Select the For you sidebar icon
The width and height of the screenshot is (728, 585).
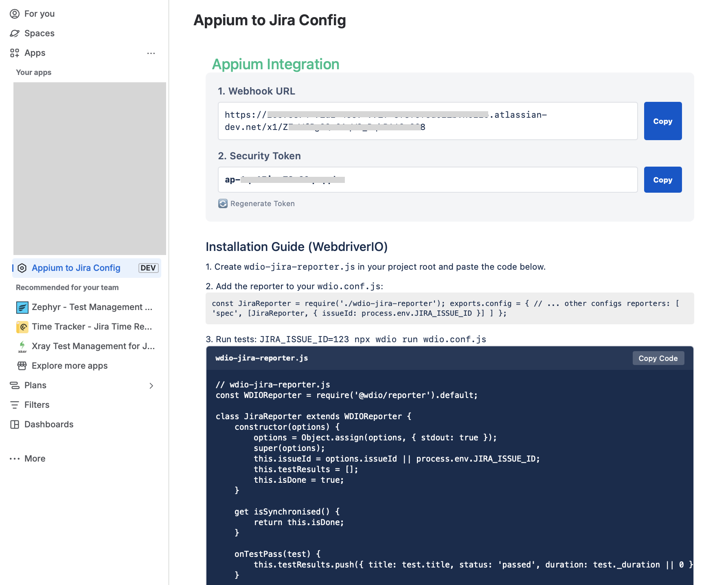coord(15,13)
